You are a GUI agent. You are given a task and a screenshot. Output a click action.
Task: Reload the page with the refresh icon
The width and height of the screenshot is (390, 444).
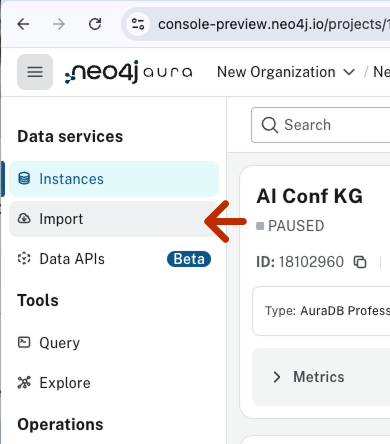pos(95,24)
